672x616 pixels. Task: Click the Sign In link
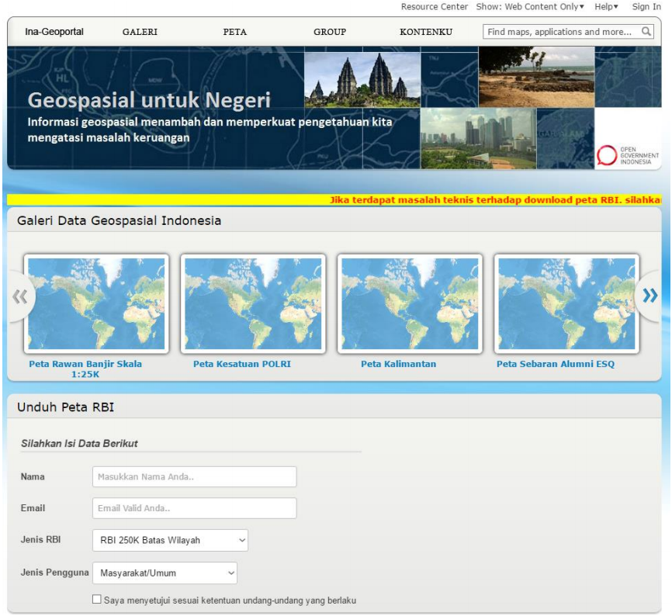646,6
